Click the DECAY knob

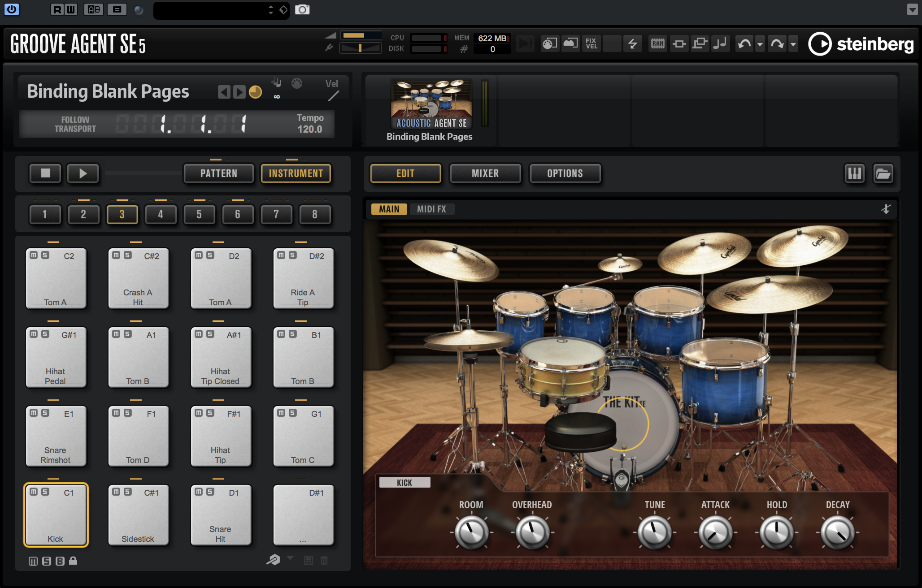click(x=837, y=532)
